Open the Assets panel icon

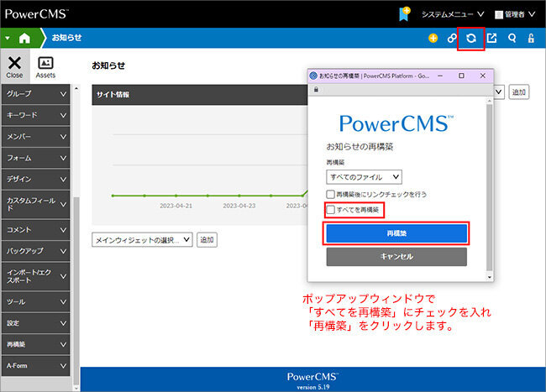pos(45,67)
